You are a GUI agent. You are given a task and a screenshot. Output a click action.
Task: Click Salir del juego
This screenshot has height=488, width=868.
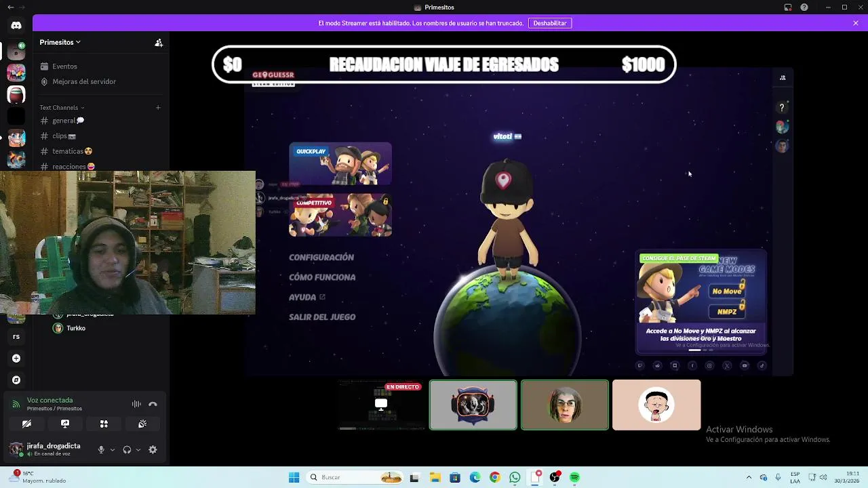point(322,317)
